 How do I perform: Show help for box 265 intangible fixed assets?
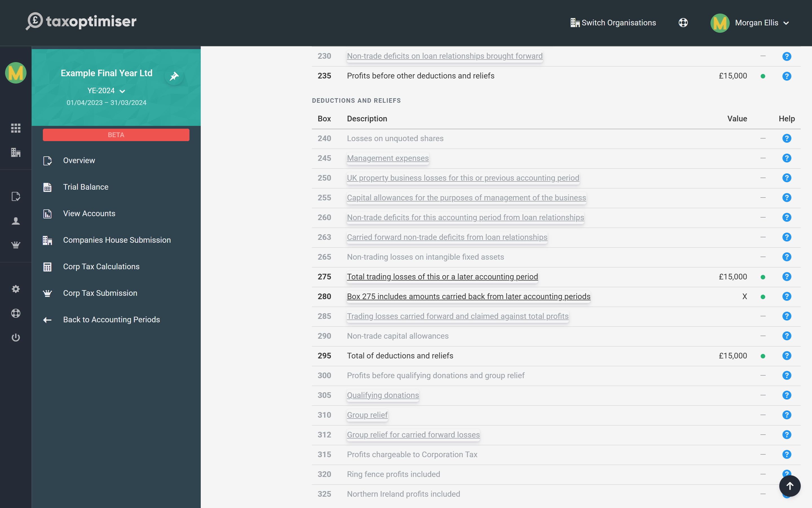787,257
